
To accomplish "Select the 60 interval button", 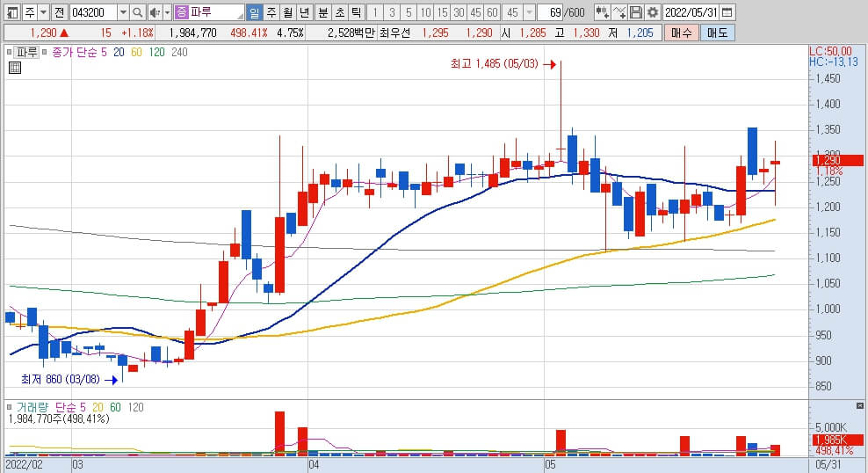I will (x=493, y=12).
